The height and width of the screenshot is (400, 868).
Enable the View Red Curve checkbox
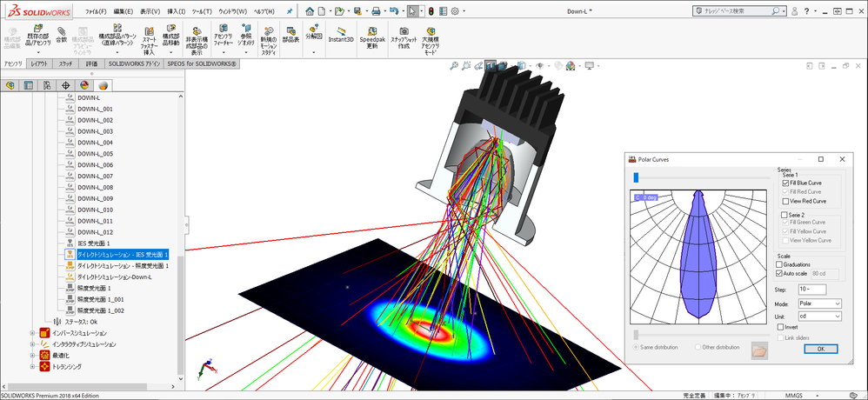point(785,201)
